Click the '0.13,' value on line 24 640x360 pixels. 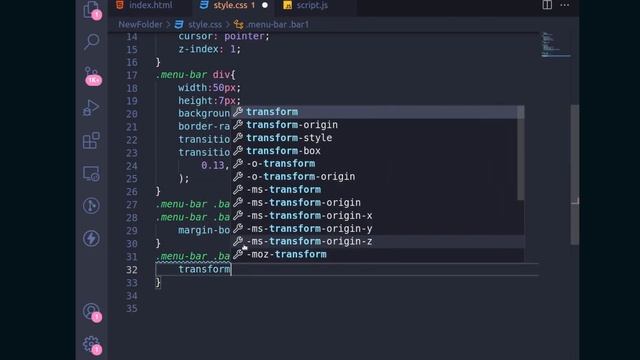(x=215, y=166)
